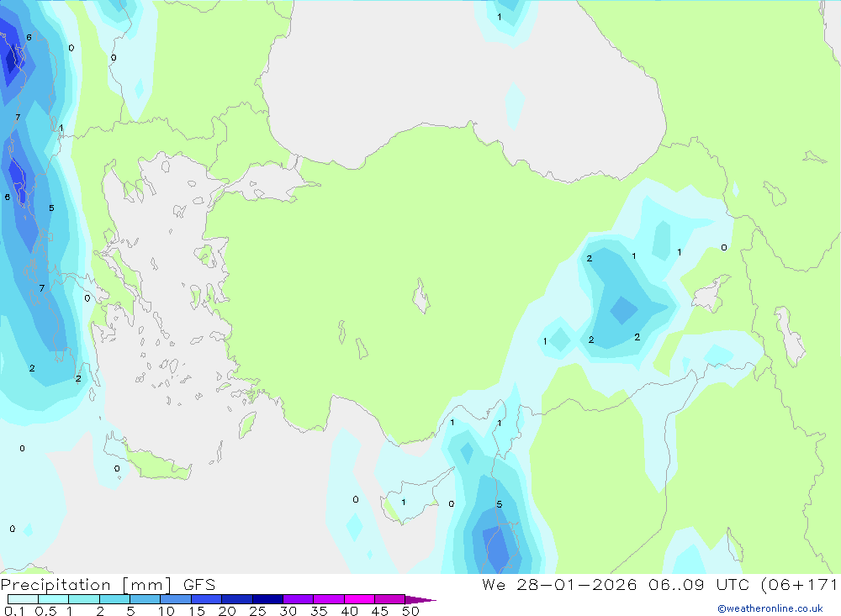841x616 pixels.
Task: Click legend value '0.5'
Action: [45, 611]
